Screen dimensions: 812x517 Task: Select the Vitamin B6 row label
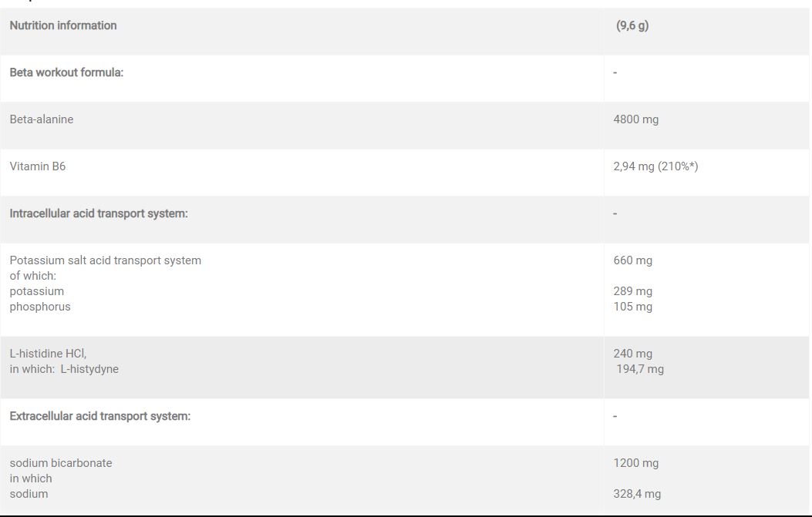37,166
